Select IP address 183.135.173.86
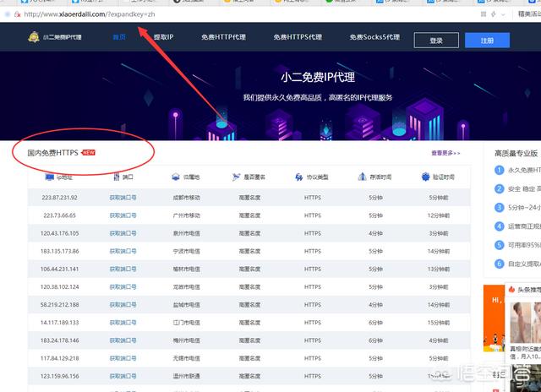This screenshot has width=541, height=392. [x=59, y=251]
